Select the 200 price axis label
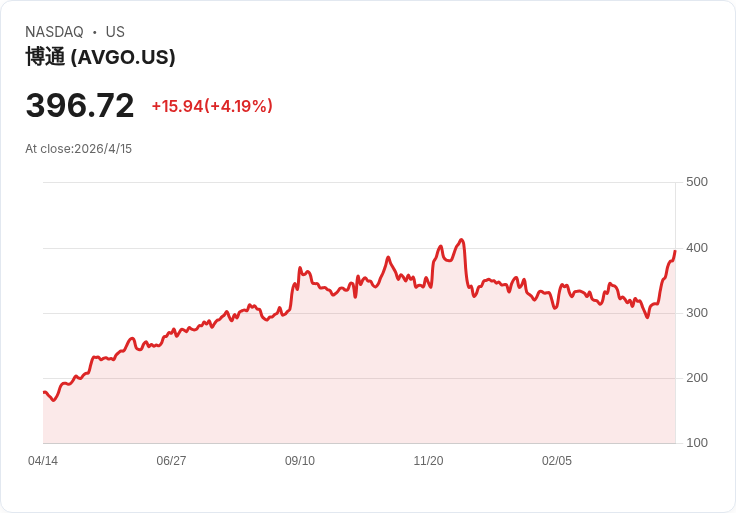The image size is (736, 513). coord(697,378)
